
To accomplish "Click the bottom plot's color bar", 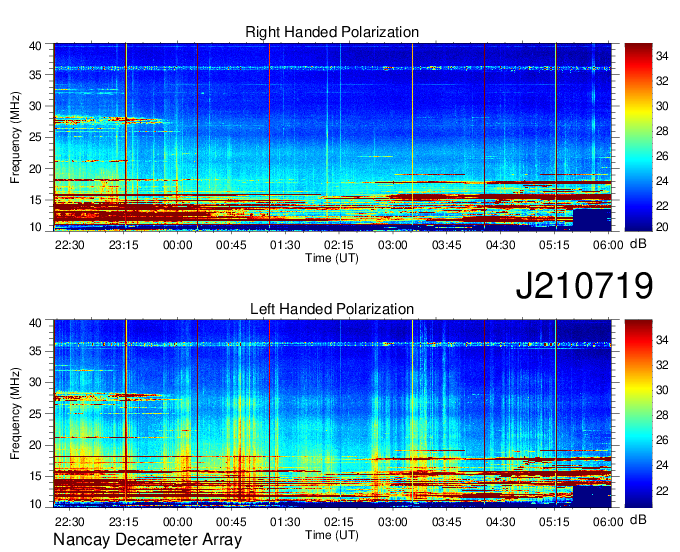I will coord(638,414).
